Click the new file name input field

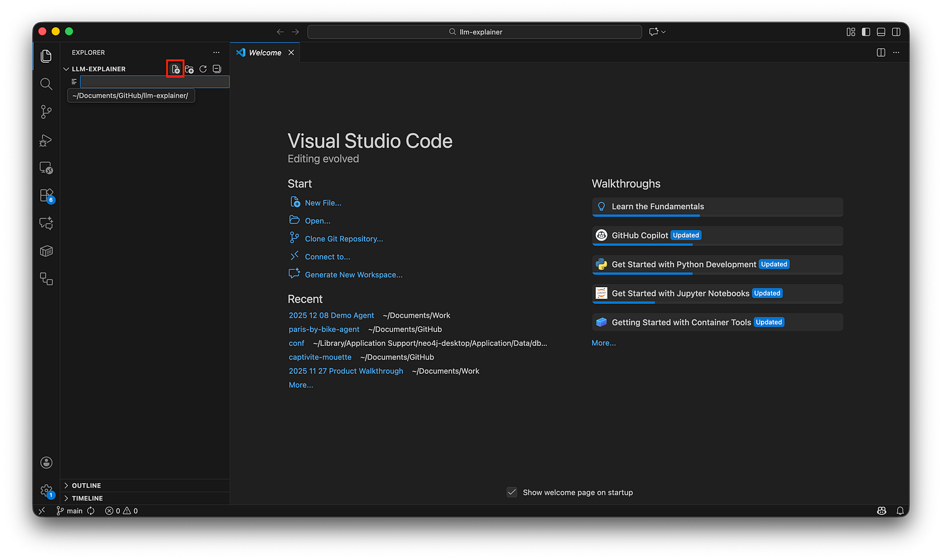[x=154, y=81]
